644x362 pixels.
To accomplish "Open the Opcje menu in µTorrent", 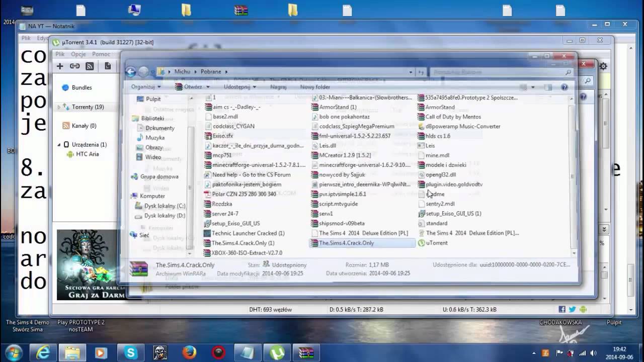I will (78, 54).
